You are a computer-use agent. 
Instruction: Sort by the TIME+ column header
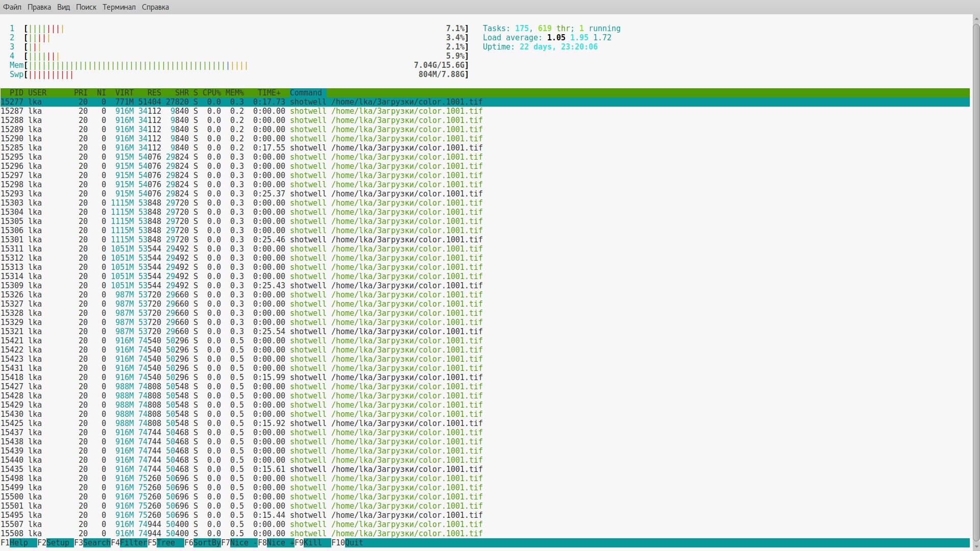click(269, 93)
